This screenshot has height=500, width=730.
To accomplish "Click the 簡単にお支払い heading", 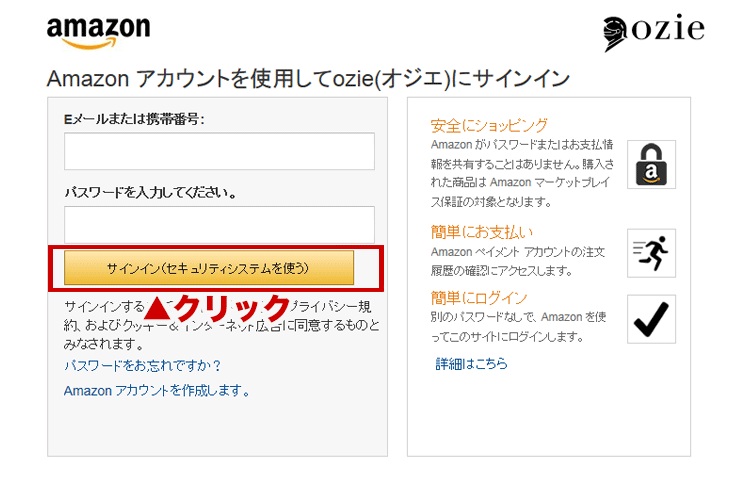I will point(482,232).
